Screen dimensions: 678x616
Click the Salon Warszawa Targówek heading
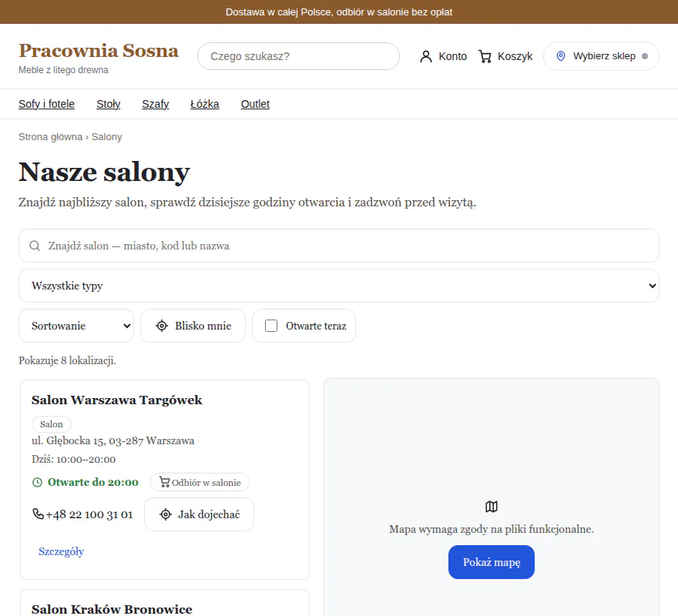click(x=117, y=400)
